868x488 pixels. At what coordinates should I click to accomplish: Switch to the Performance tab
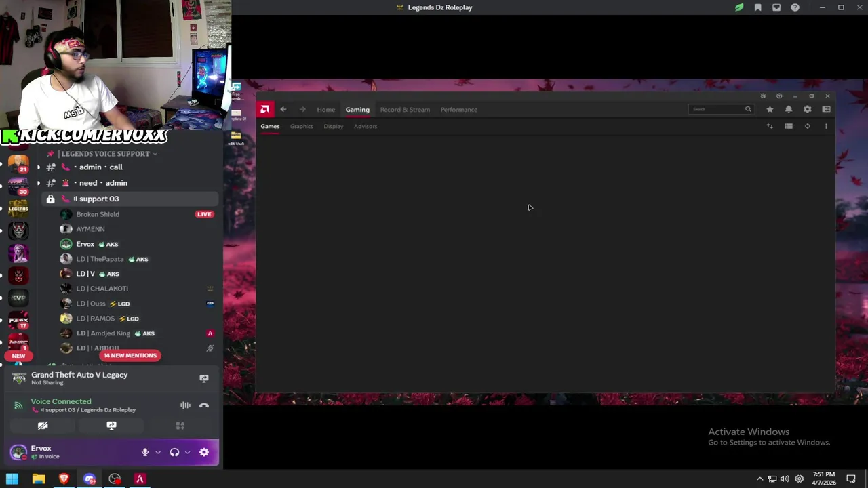pyautogui.click(x=459, y=110)
